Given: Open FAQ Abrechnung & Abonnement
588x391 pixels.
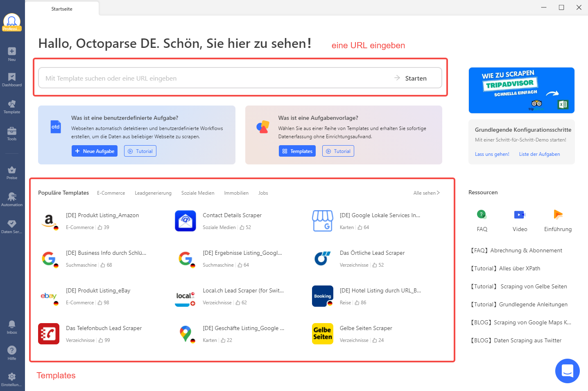Looking at the screenshot, I should click(x=516, y=250).
